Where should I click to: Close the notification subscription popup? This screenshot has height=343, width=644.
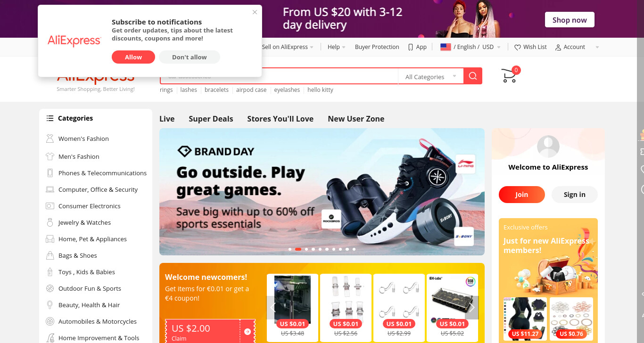pyautogui.click(x=255, y=12)
